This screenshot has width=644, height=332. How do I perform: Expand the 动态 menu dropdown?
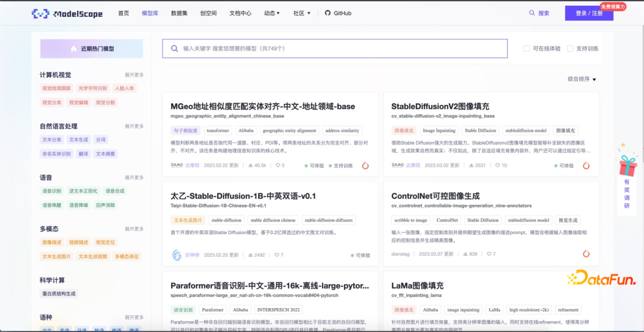pos(272,13)
